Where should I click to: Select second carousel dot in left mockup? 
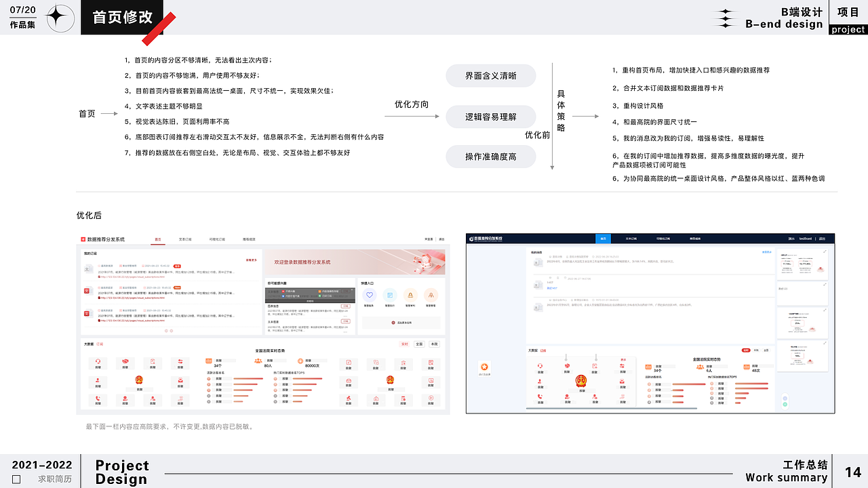click(x=172, y=331)
